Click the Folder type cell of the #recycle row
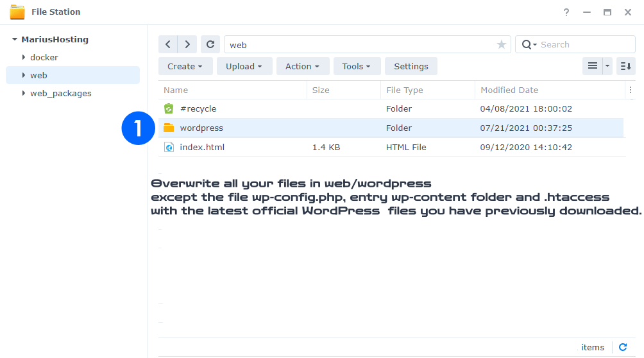Viewport: 644px width, 358px height. click(398, 108)
